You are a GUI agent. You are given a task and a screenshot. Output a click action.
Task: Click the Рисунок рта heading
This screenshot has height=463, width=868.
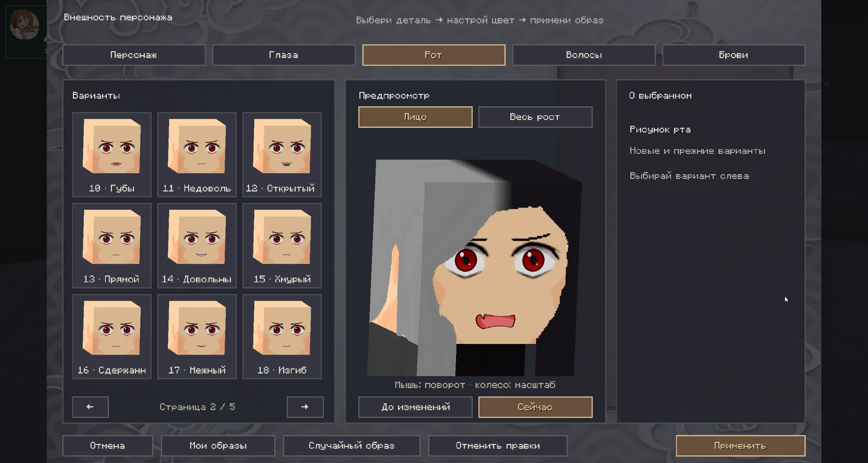(x=660, y=130)
